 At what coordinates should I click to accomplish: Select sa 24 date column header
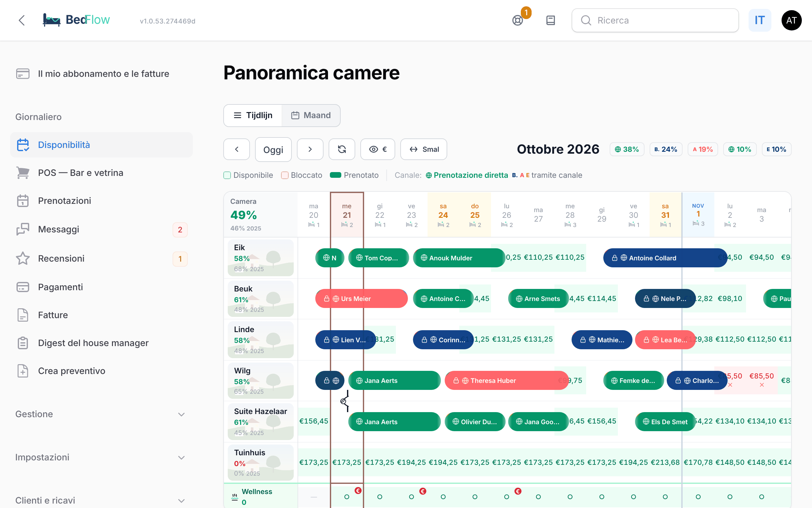[x=443, y=215]
